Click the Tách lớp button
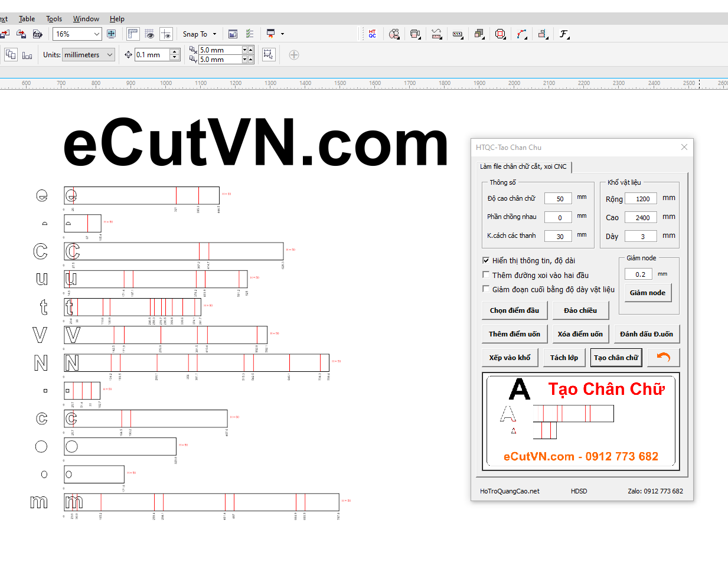The width and height of the screenshot is (728, 569). (564, 358)
